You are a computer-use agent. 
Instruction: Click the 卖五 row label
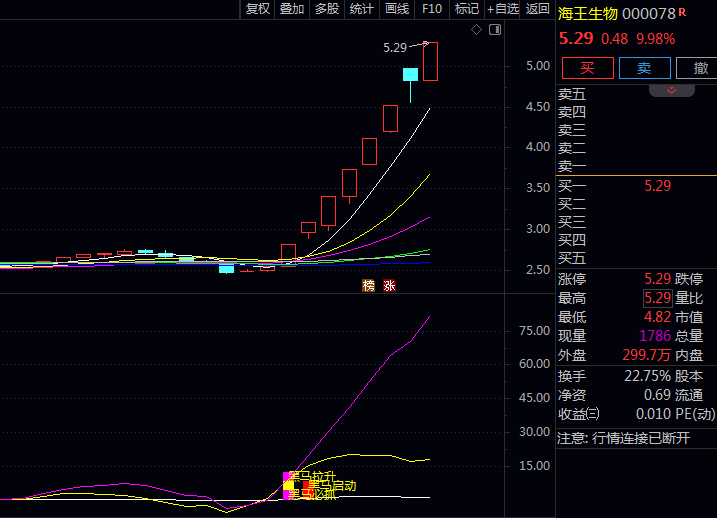[572, 94]
